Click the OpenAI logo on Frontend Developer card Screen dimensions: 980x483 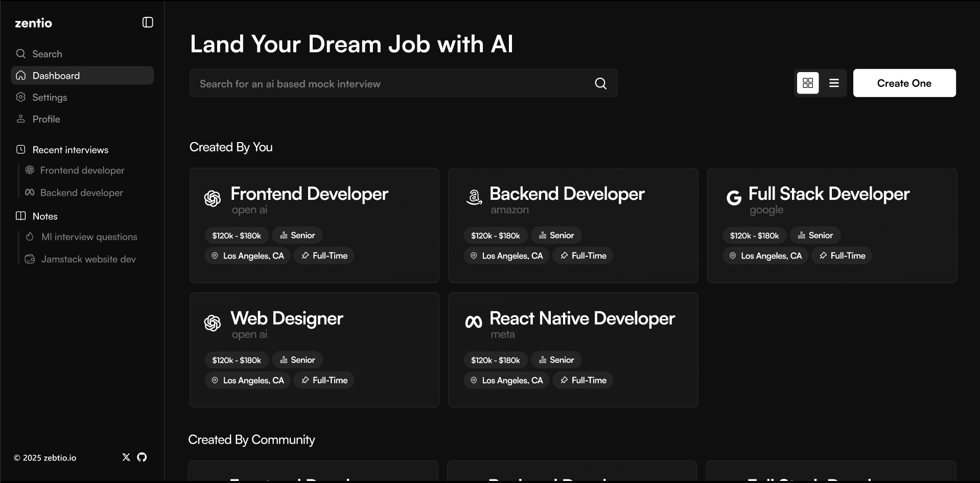(213, 198)
